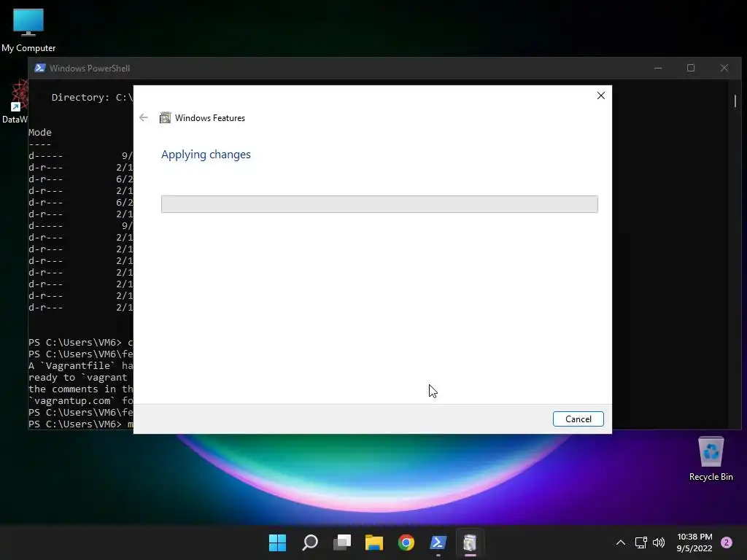Image resolution: width=747 pixels, height=560 pixels.
Task: Launch File Explorer from the taskbar
Action: (x=374, y=542)
